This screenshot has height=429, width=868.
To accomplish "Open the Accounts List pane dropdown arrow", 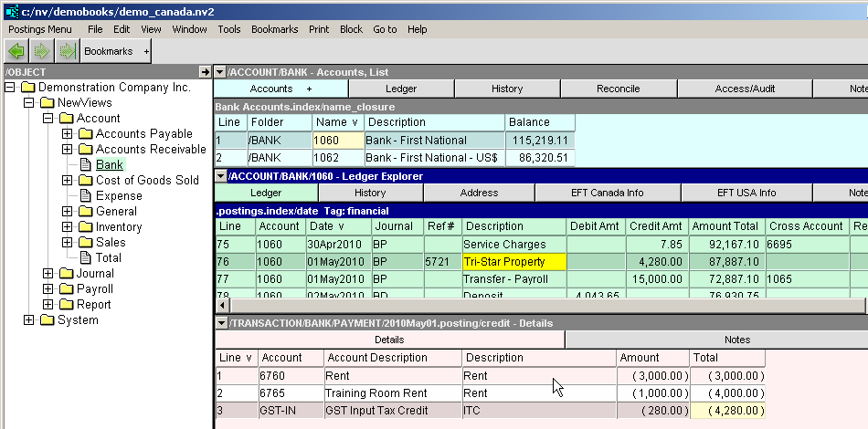I will point(219,72).
